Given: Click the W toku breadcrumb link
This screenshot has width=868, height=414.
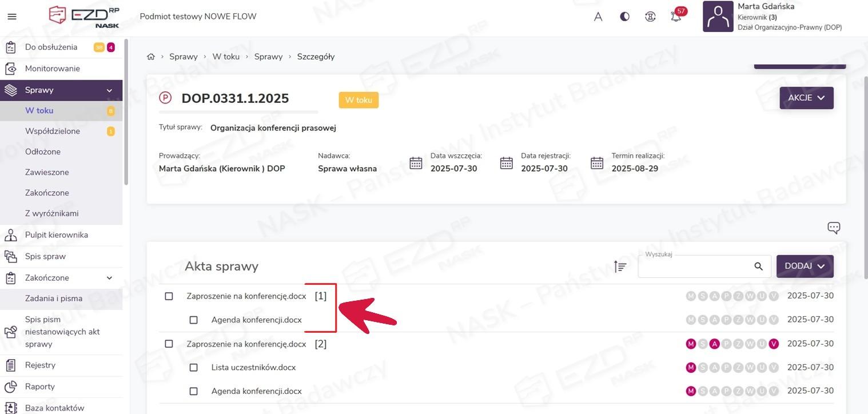Looking at the screenshot, I should point(226,57).
